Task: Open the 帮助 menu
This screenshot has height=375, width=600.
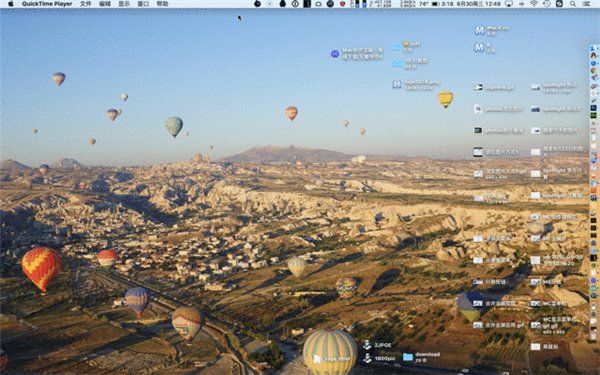Action: (162, 4)
